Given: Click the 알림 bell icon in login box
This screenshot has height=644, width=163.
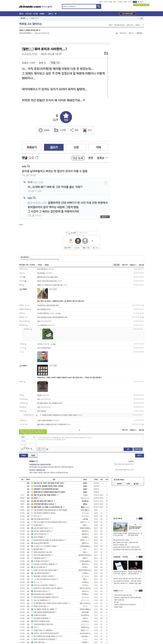Looking at the screenshot, I should point(136,484).
